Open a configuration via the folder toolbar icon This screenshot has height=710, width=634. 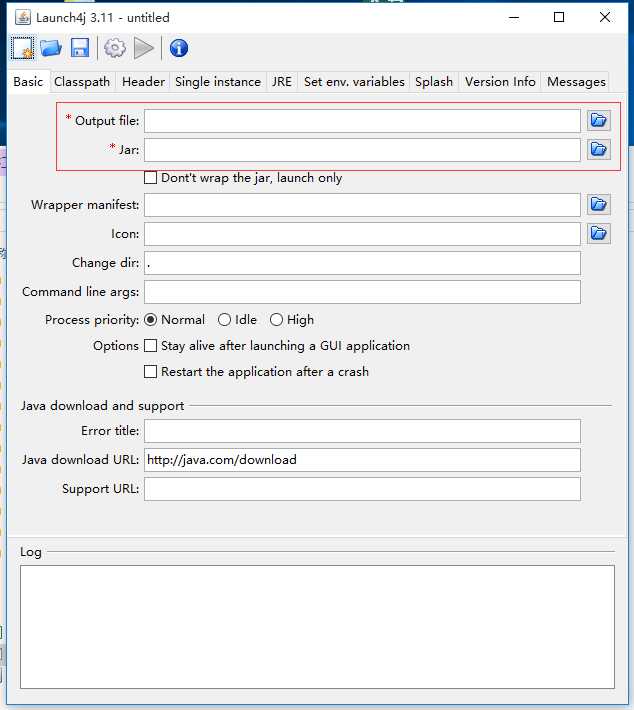51,48
